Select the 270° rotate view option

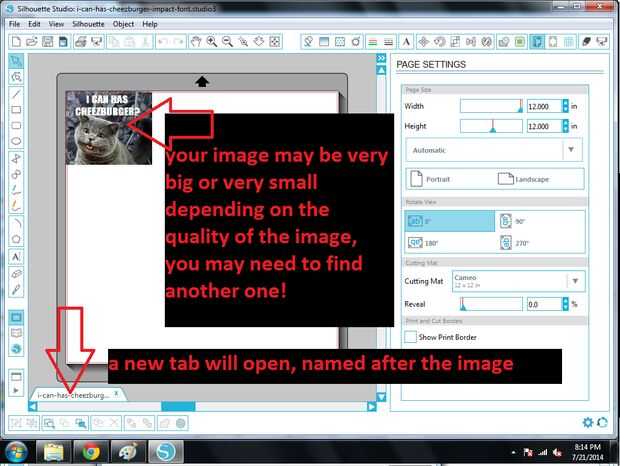click(514, 243)
